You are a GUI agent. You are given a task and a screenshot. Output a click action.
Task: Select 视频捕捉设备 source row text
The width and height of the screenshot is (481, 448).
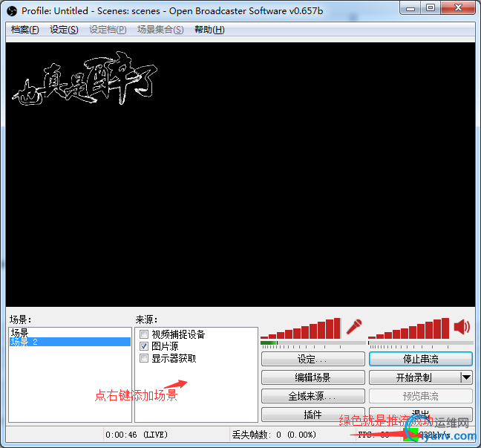pos(178,334)
